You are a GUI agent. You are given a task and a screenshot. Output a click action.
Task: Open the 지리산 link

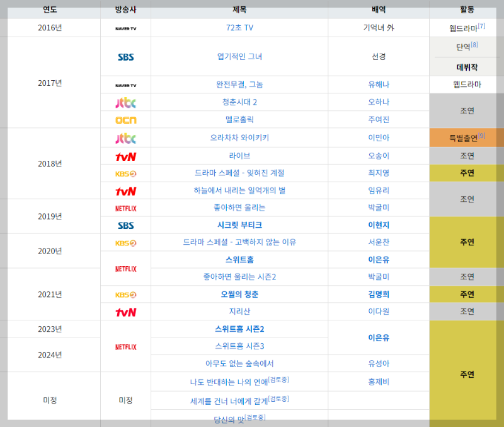click(x=239, y=312)
